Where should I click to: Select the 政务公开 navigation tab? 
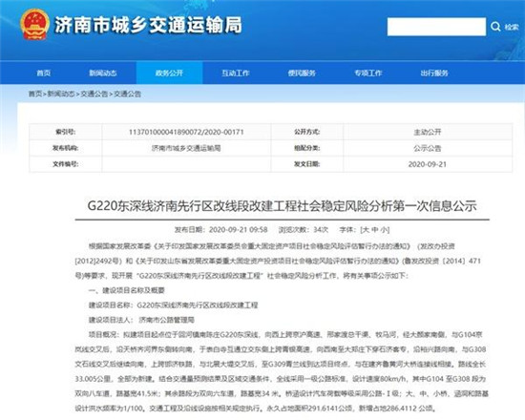(169, 73)
